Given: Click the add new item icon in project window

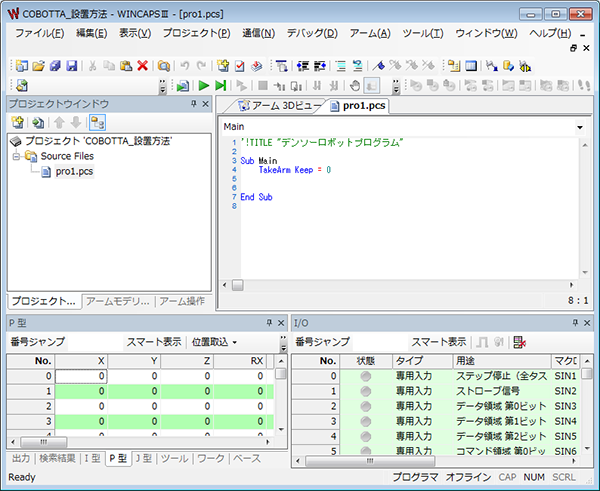Looking at the screenshot, I should [x=17, y=122].
